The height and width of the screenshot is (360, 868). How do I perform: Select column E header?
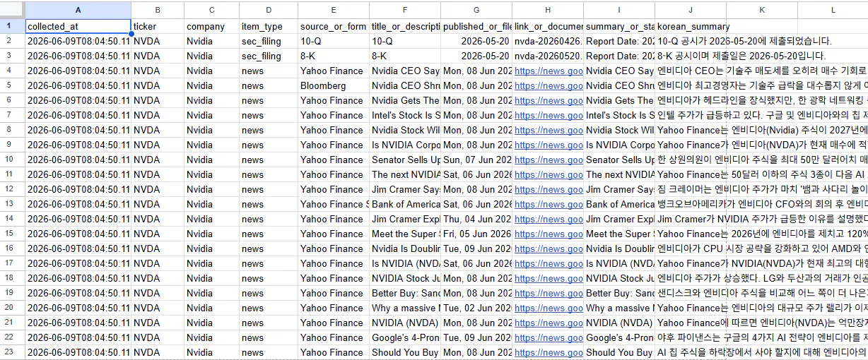pyautogui.click(x=334, y=10)
